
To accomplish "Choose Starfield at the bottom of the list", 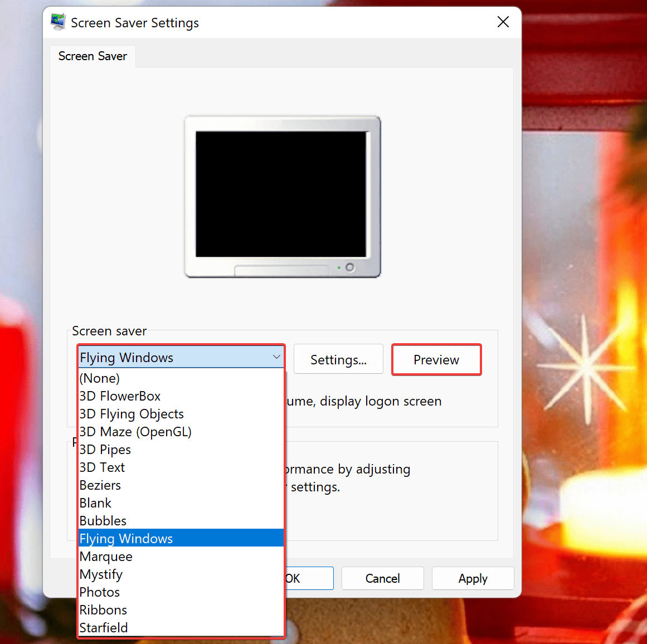I will [x=104, y=627].
